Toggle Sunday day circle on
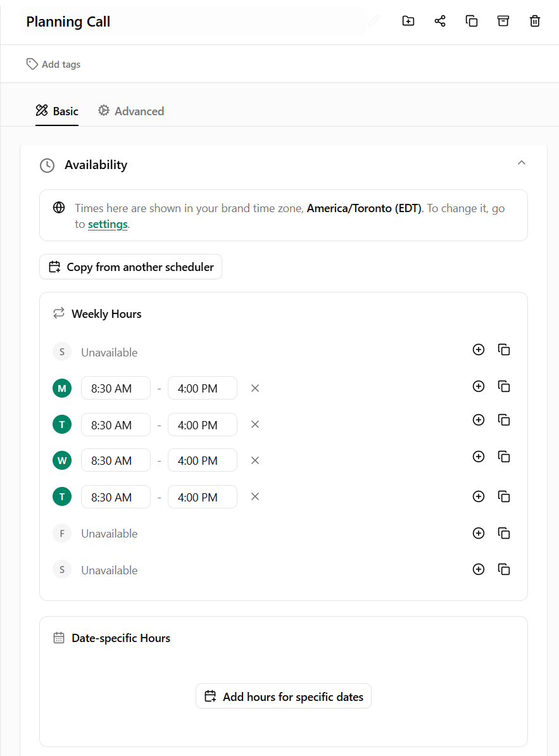Viewport: 559px width, 756px height. pyautogui.click(x=62, y=352)
